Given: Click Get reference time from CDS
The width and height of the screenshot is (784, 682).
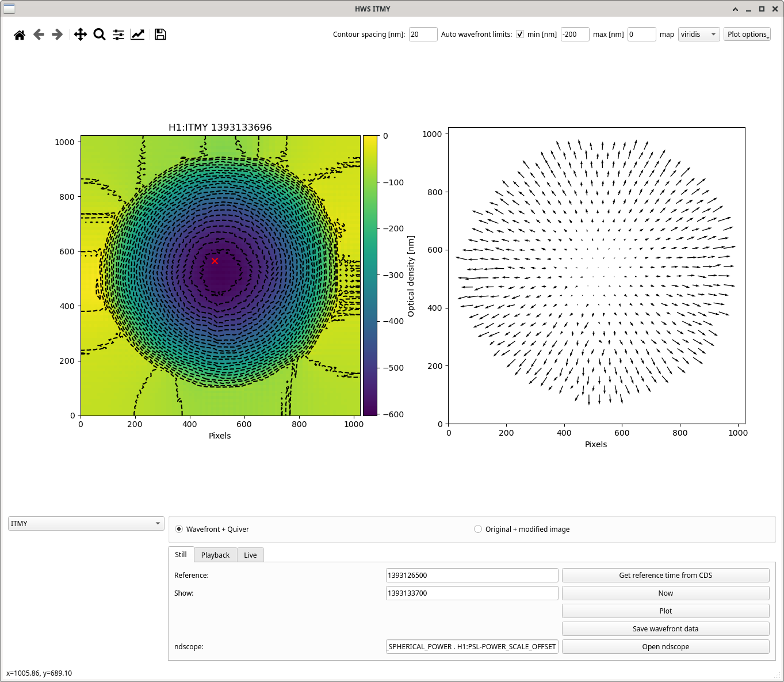Looking at the screenshot, I should click(x=665, y=576).
